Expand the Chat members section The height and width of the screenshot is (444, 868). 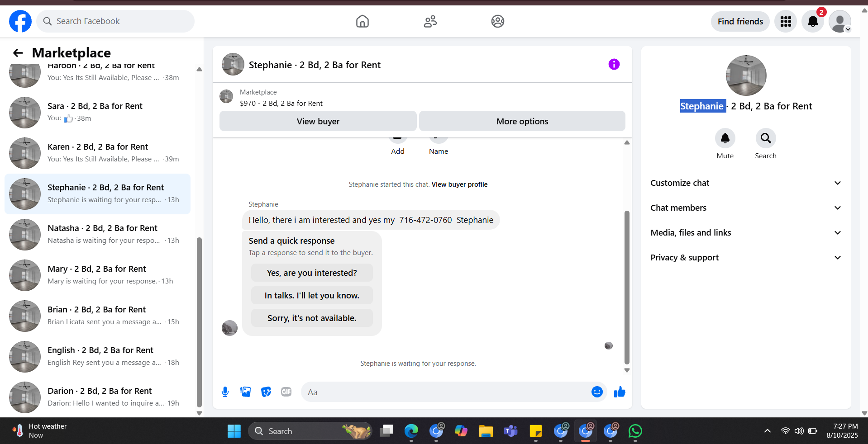pos(746,208)
